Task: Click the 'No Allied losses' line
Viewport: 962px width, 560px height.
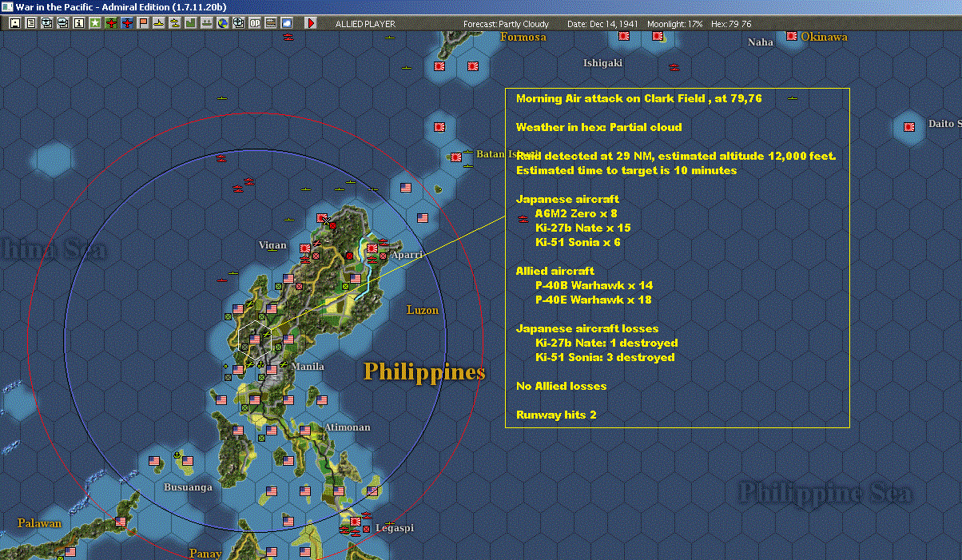Action: [x=561, y=386]
